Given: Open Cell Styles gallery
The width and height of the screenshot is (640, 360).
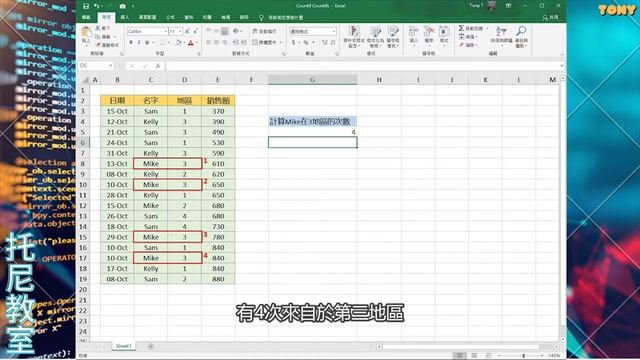Looking at the screenshot, I should [x=393, y=37].
